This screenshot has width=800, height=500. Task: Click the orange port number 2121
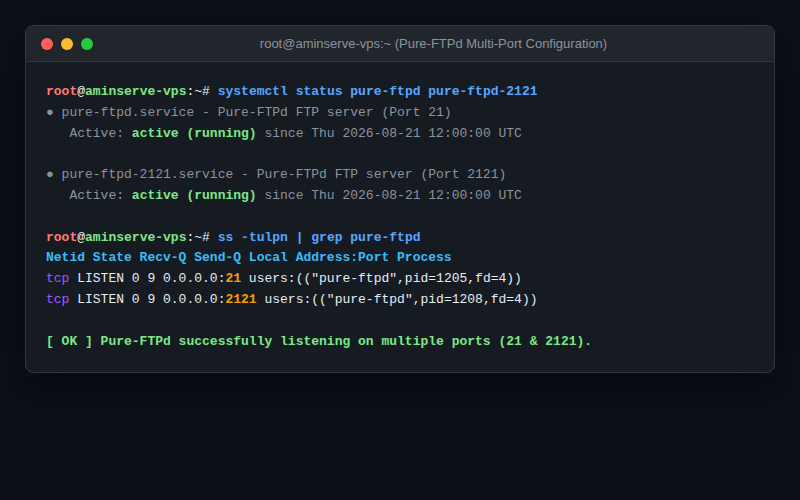click(x=241, y=299)
